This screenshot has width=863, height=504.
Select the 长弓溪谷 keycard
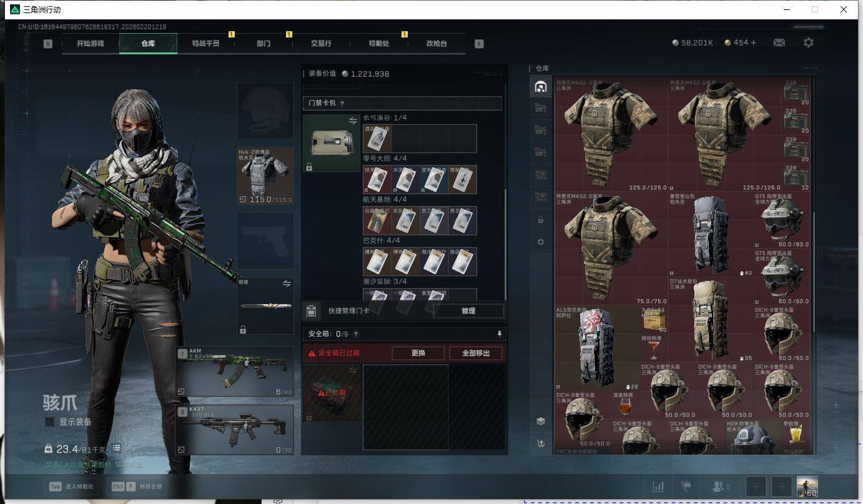(377, 139)
